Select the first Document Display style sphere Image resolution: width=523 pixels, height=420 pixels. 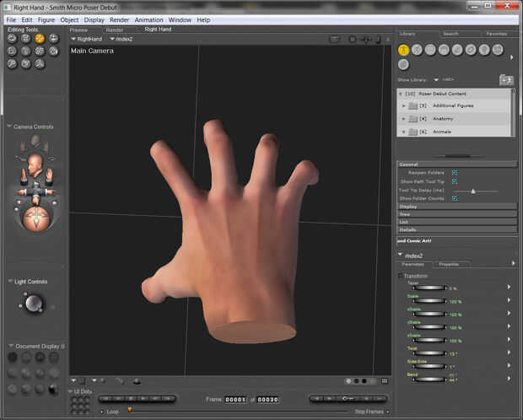(x=13, y=358)
